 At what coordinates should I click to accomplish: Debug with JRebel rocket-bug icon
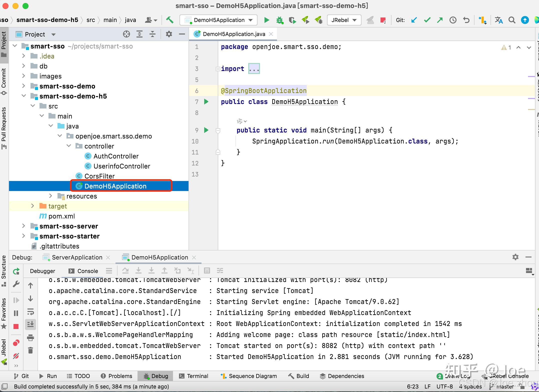(318, 20)
